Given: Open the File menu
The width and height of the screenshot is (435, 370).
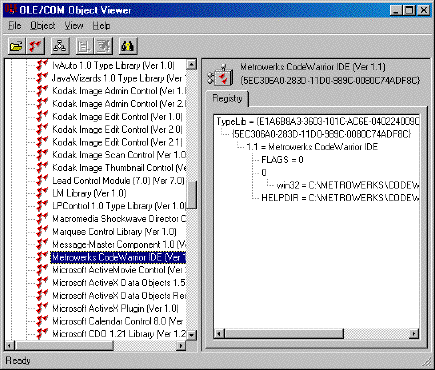Looking at the screenshot, I should [x=14, y=26].
